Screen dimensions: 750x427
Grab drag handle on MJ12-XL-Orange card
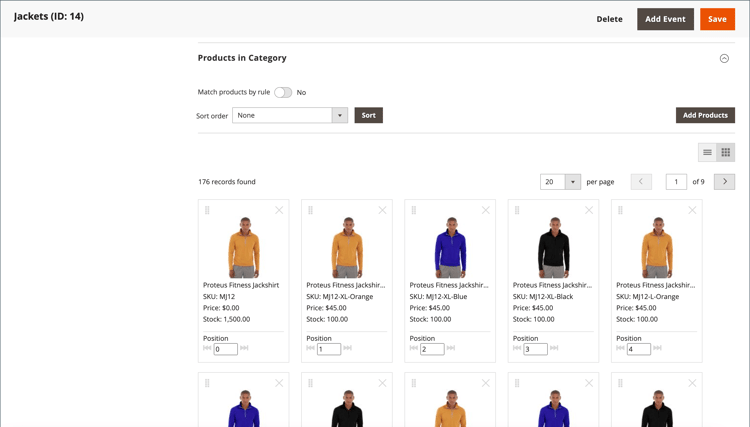310,210
